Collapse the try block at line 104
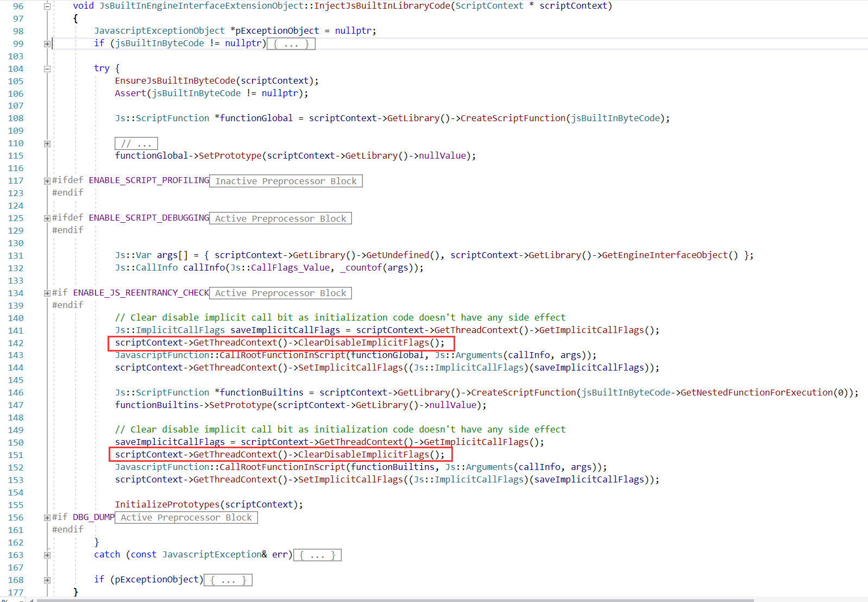The image size is (868, 602). [x=47, y=69]
